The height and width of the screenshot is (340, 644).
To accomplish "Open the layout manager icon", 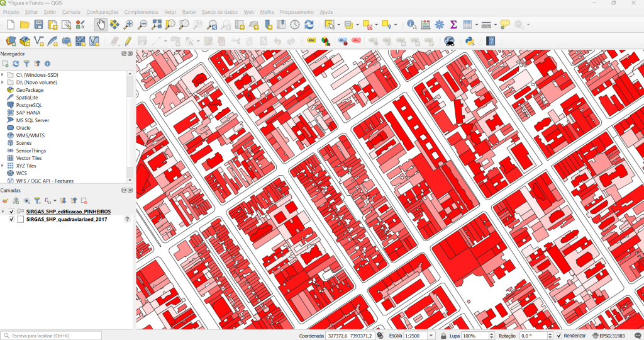I will [66, 25].
